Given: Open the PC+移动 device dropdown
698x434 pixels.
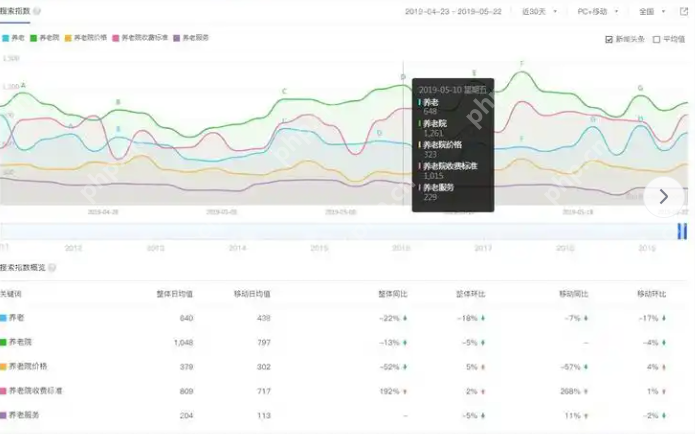Looking at the screenshot, I should (x=597, y=12).
